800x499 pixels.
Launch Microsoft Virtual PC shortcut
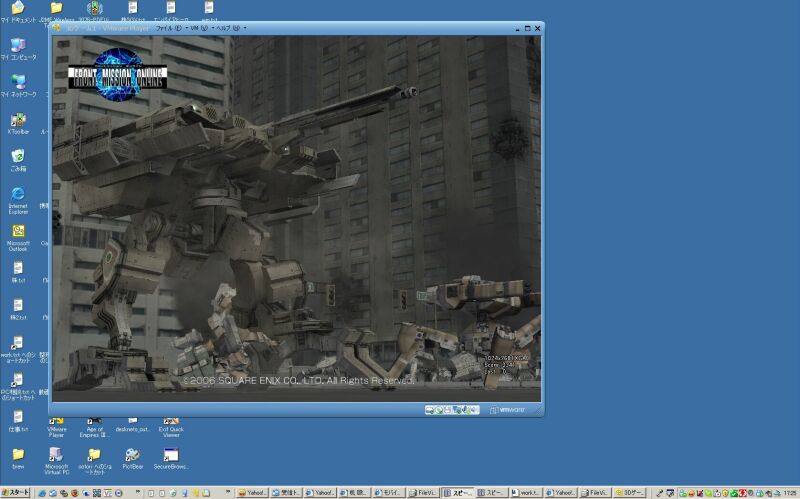tap(56, 461)
